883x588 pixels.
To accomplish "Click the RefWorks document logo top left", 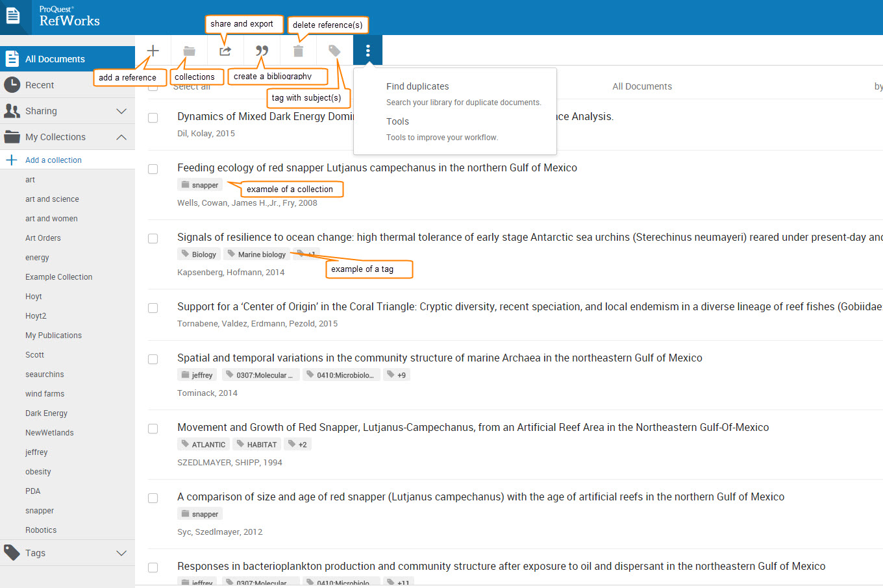I will pyautogui.click(x=14, y=17).
